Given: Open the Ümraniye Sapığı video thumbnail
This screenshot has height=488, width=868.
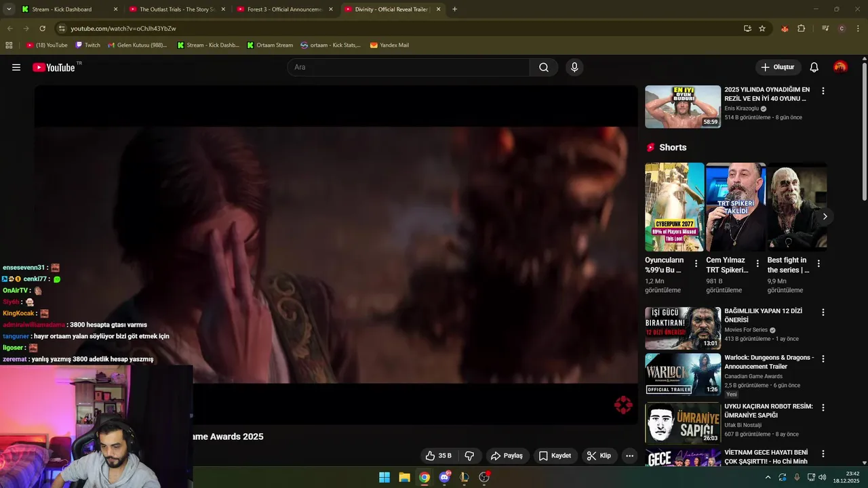Looking at the screenshot, I should coord(683,423).
